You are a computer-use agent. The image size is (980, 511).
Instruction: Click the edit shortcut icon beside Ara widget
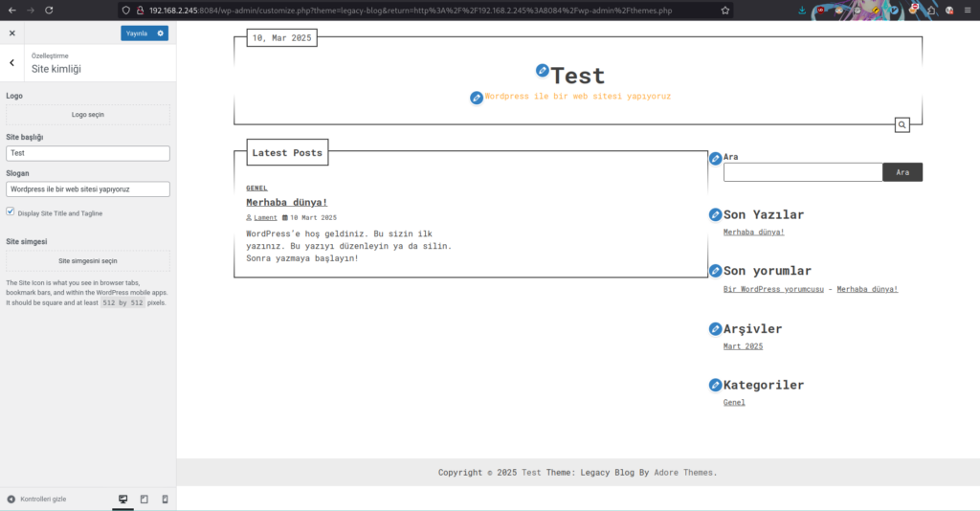coord(715,158)
